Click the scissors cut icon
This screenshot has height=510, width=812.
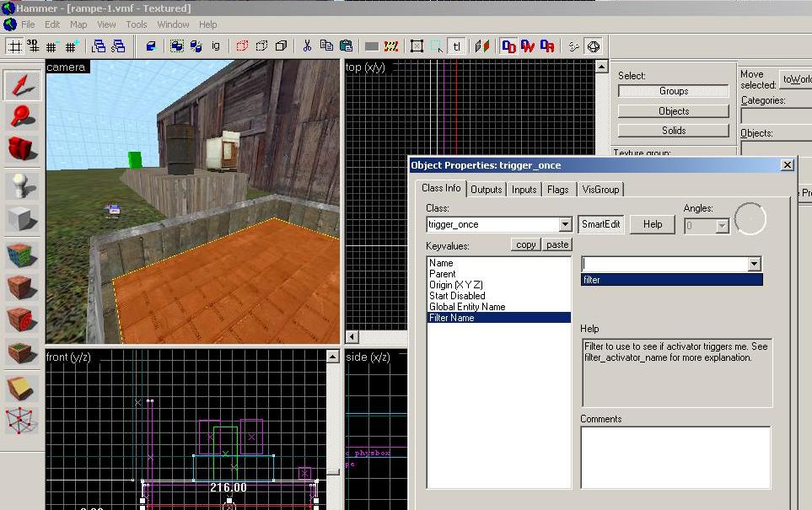point(307,46)
